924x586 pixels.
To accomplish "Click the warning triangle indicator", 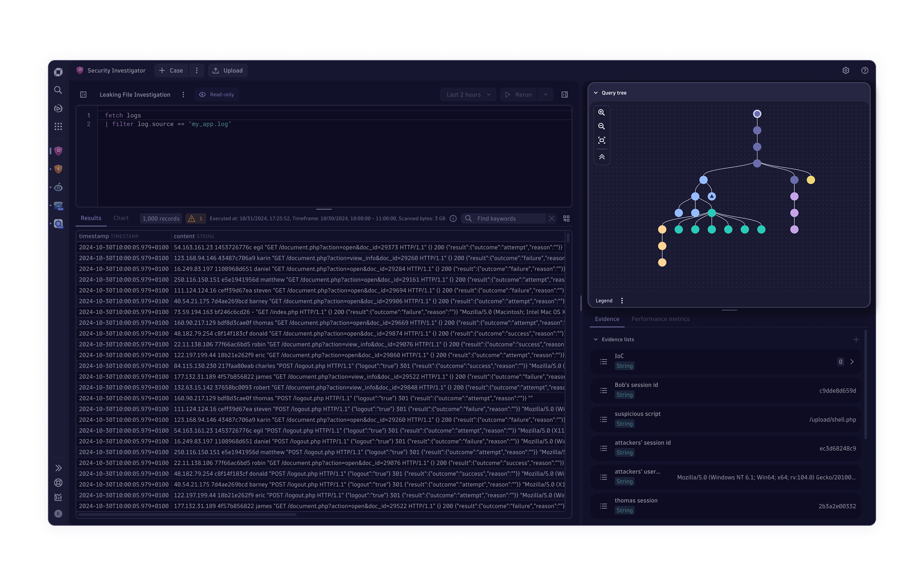I will point(196,219).
